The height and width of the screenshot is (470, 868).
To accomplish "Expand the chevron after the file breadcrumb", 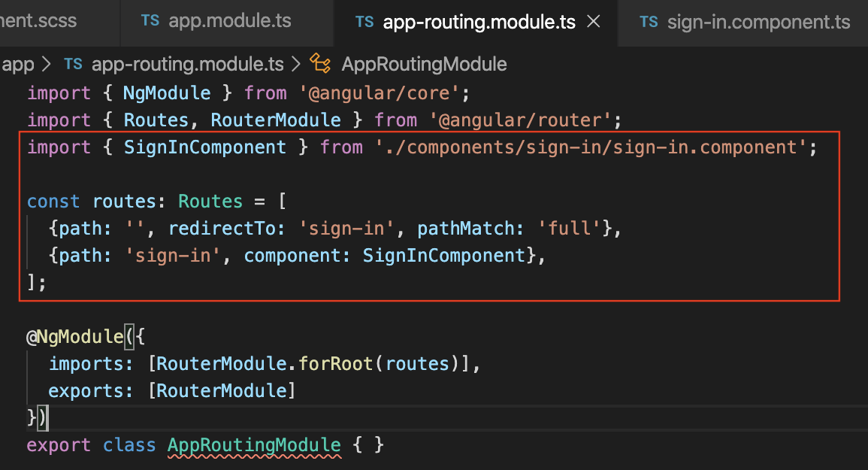I will (x=296, y=64).
